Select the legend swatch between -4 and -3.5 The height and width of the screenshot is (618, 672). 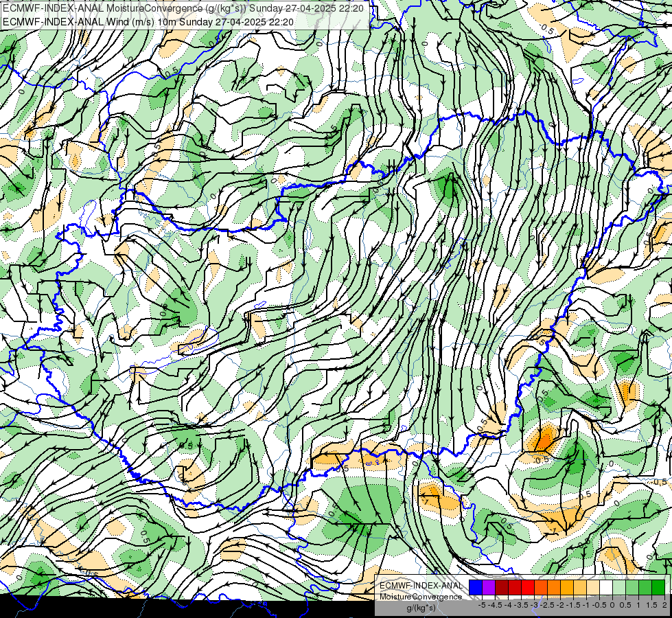515,587
